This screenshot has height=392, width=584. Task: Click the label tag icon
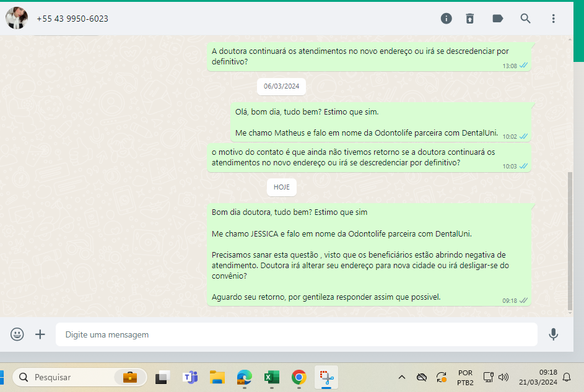click(498, 19)
